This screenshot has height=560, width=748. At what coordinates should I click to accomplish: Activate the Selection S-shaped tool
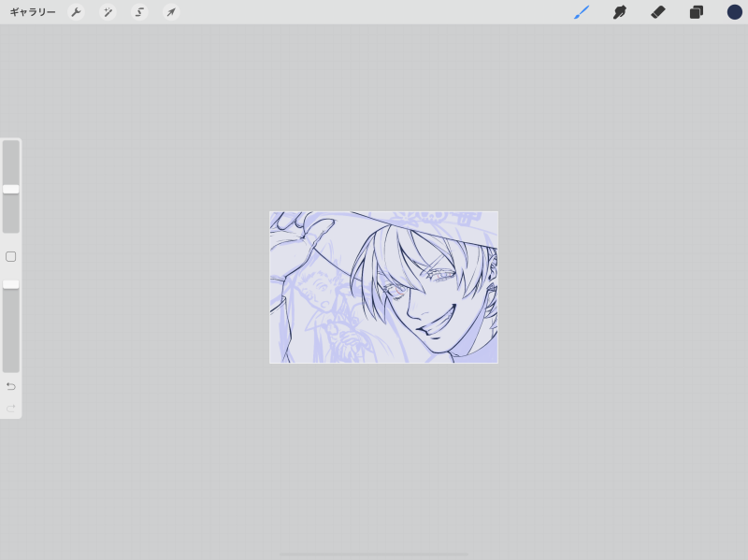point(139,12)
